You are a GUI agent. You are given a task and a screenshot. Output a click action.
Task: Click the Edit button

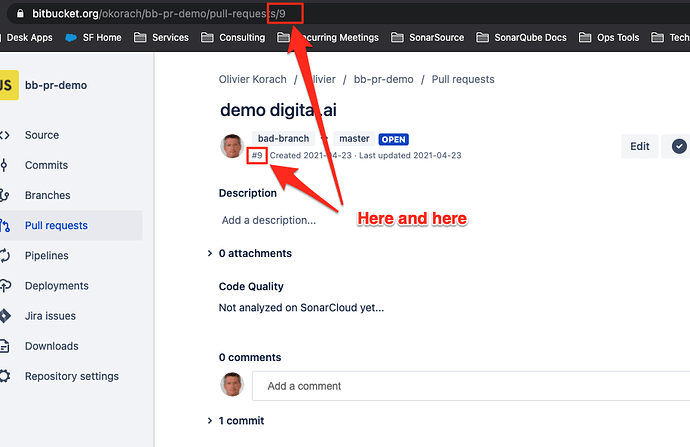click(639, 146)
